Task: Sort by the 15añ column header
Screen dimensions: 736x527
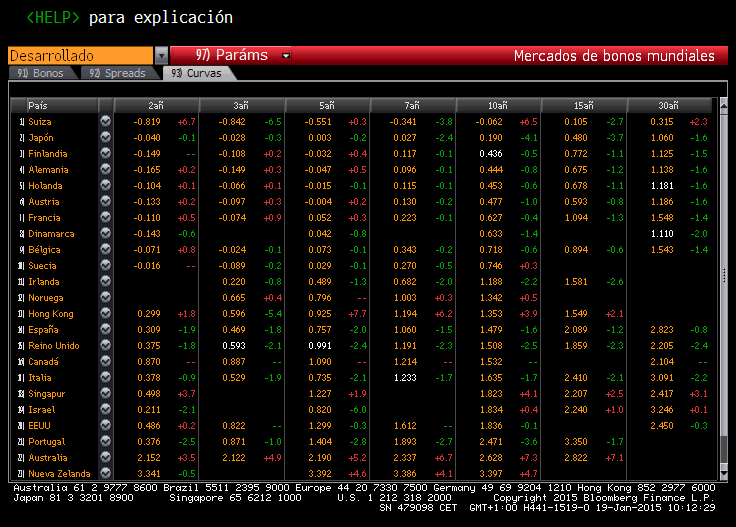Action: coord(583,106)
